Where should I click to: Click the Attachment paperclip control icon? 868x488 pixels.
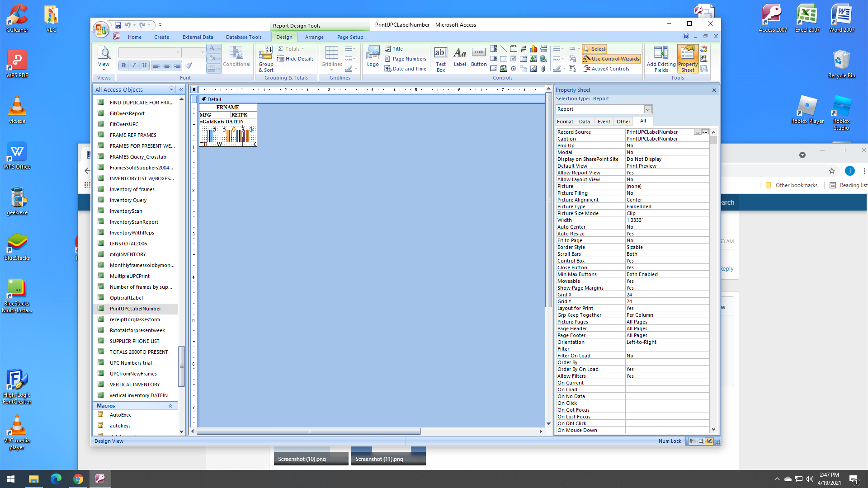tap(543, 69)
